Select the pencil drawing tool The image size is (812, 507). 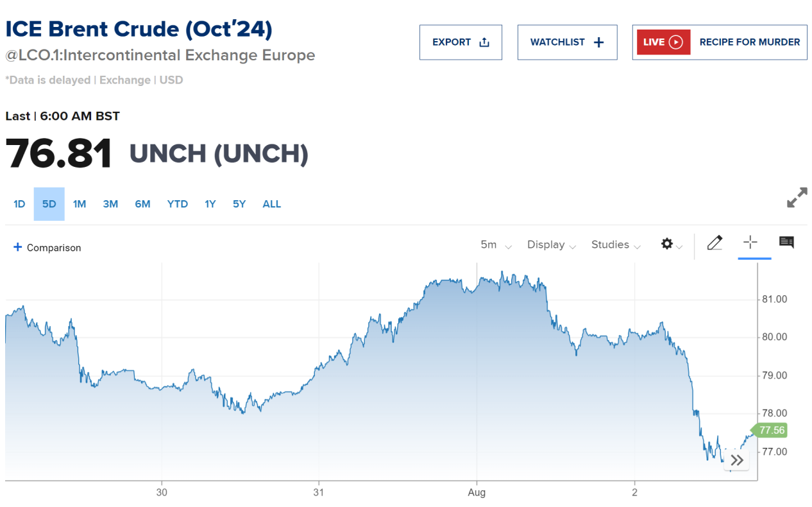[715, 243]
